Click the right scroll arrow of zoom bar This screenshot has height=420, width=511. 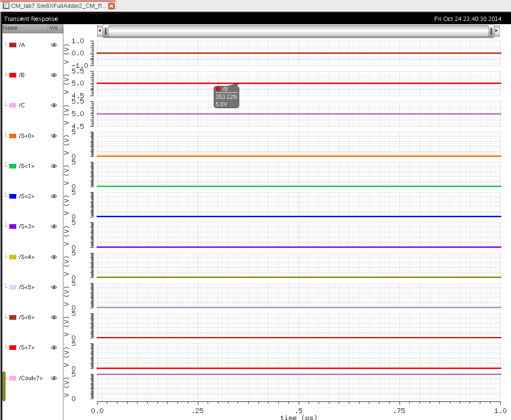point(497,31)
